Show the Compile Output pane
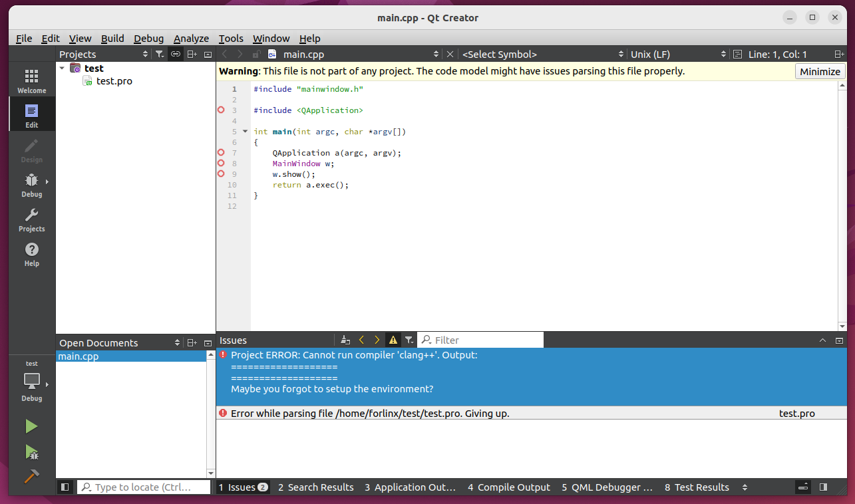This screenshot has height=504, width=855. (509, 487)
